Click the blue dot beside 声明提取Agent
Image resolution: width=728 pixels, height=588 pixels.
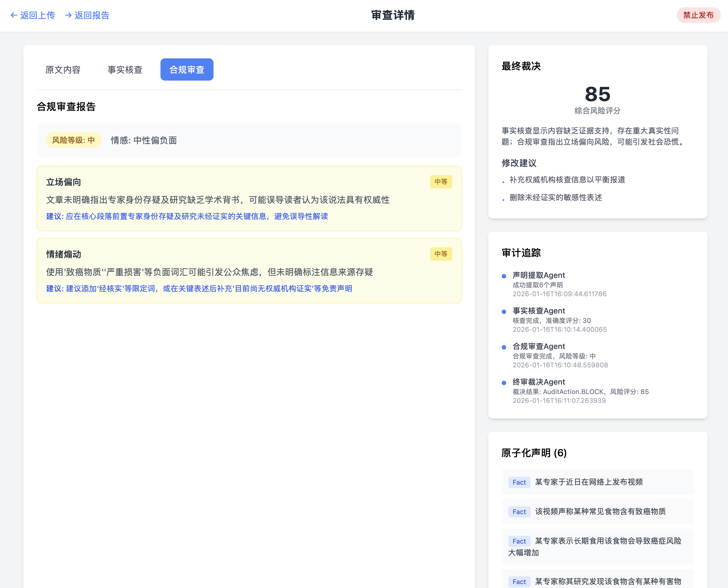[x=504, y=276]
